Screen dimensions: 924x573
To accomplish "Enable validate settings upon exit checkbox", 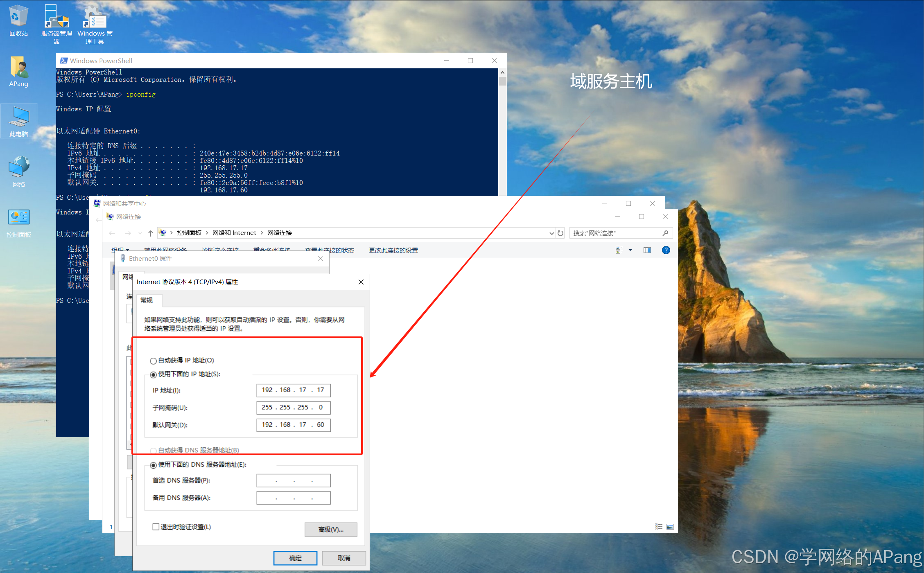I will point(156,527).
